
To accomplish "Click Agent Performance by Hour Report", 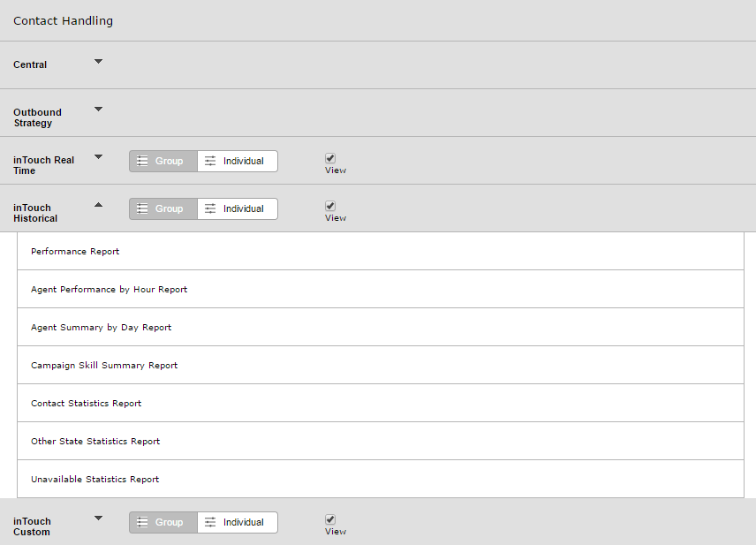I will 381,290.
